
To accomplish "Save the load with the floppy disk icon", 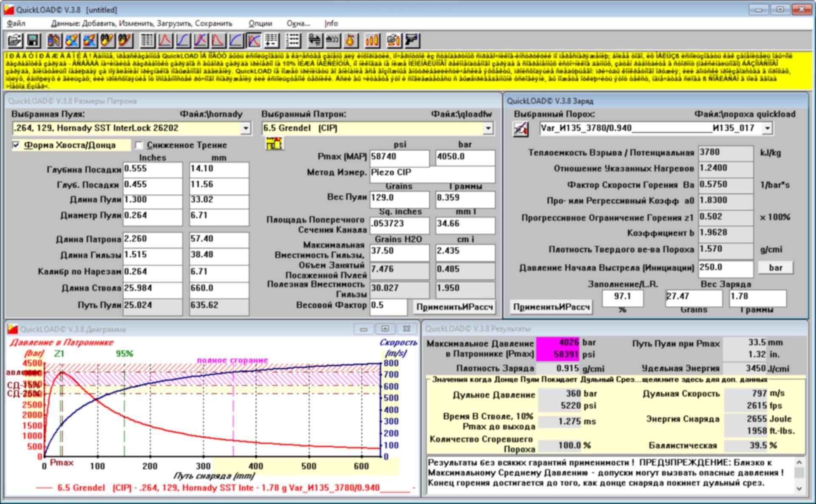I will [33, 40].
